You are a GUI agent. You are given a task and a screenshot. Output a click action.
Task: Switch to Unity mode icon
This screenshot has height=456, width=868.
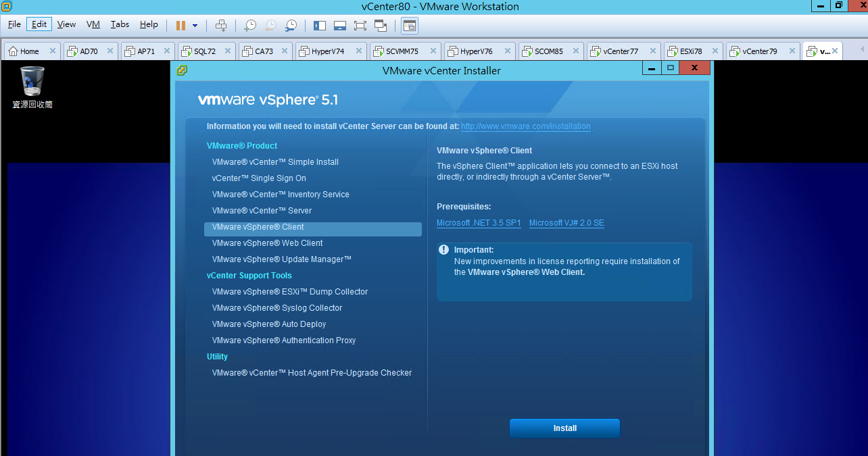[381, 25]
